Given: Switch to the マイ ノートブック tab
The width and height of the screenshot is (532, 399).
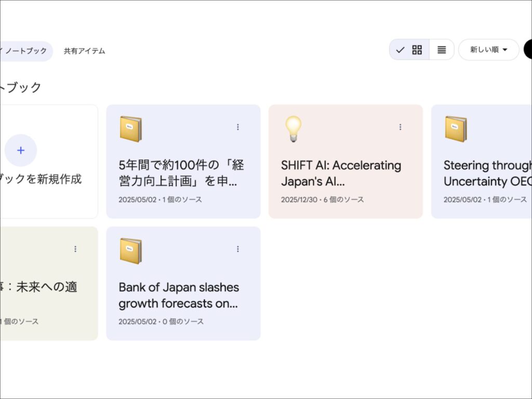Looking at the screenshot, I should [21, 51].
